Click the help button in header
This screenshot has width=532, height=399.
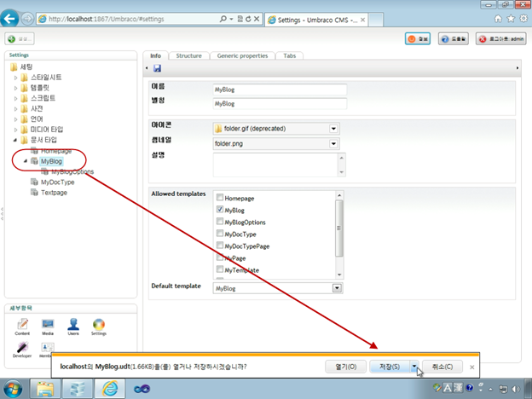[454, 39]
